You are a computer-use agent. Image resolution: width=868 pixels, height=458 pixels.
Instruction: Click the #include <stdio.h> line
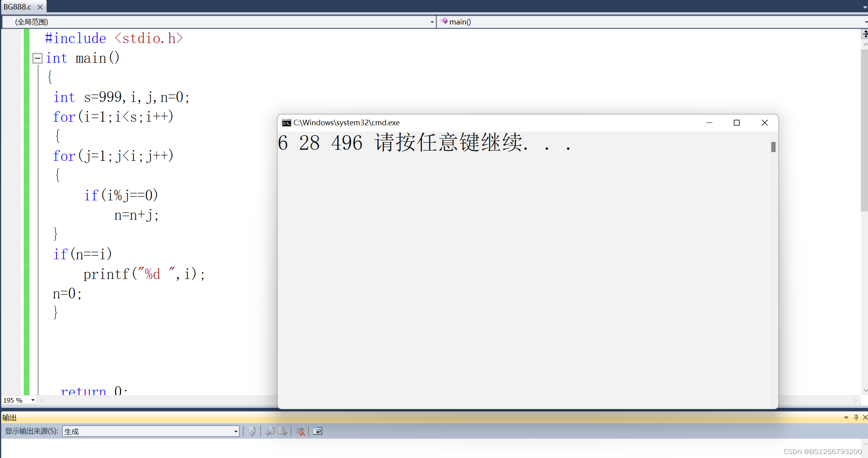pyautogui.click(x=114, y=38)
